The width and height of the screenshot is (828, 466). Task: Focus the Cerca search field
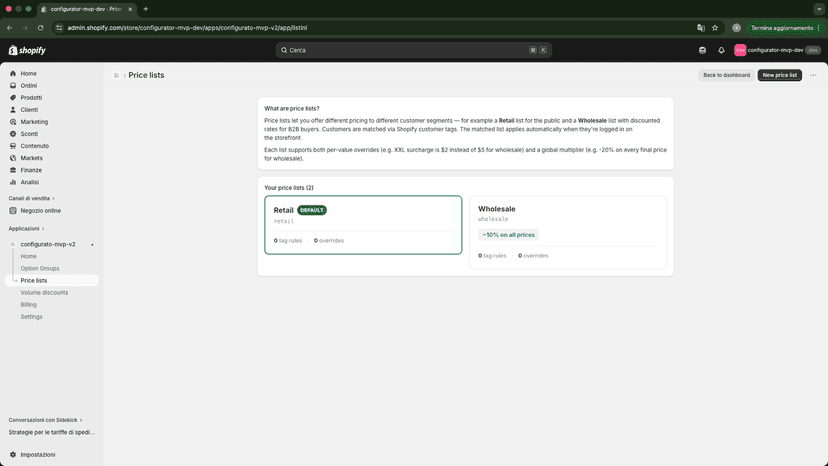[x=413, y=50]
